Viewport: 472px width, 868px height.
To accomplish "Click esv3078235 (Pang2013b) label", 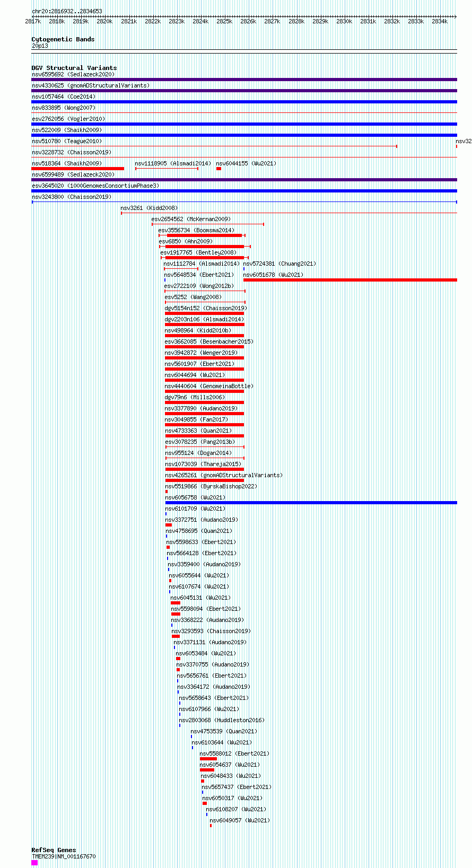I will 200,442.
